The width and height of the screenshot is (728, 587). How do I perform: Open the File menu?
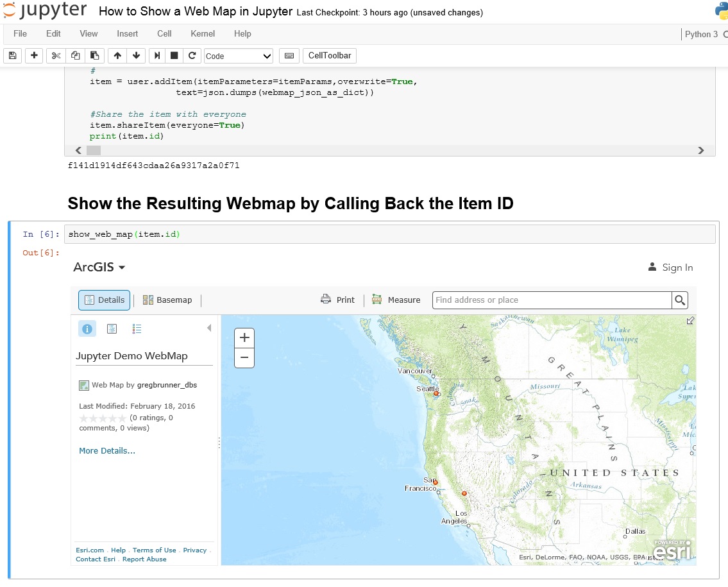[20, 33]
